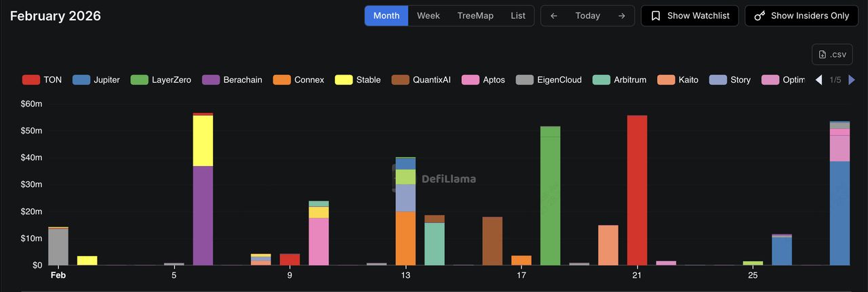The height and width of the screenshot is (292, 868).
Task: Click the tall blue Jupiter bar segment
Action: pos(840,213)
